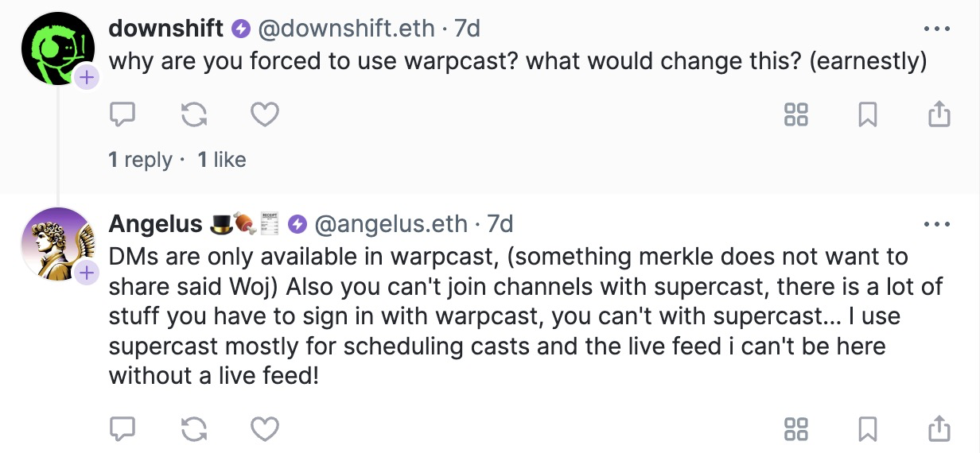
Task: Follow Angelus via avatar plus badge
Action: point(86,273)
